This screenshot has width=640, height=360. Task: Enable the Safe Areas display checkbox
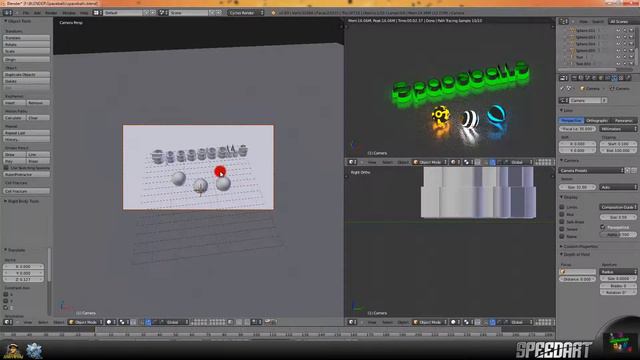click(562, 222)
